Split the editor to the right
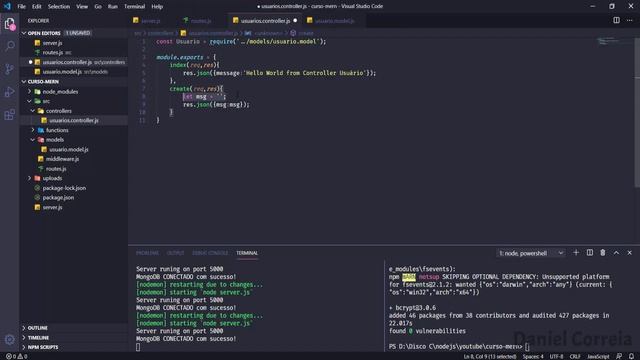The width and height of the screenshot is (640, 360). 616,20
